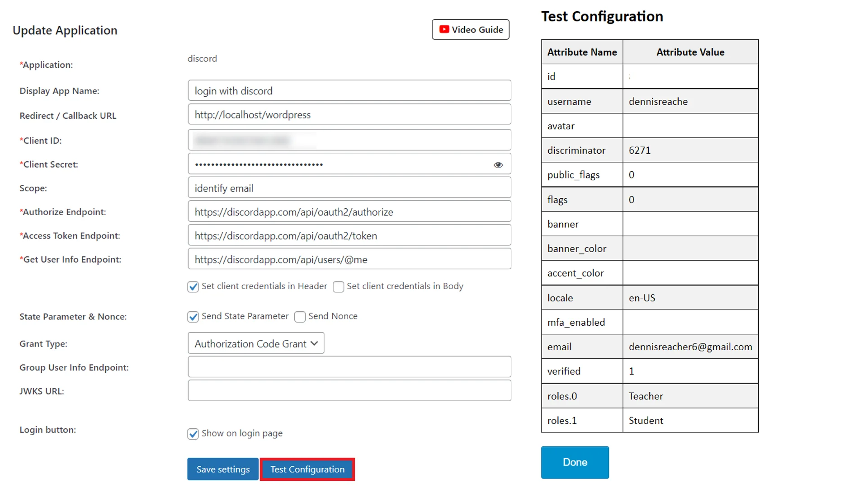Click the 'accent_color' attribute name
Screen dimensions: 868x488
point(576,273)
